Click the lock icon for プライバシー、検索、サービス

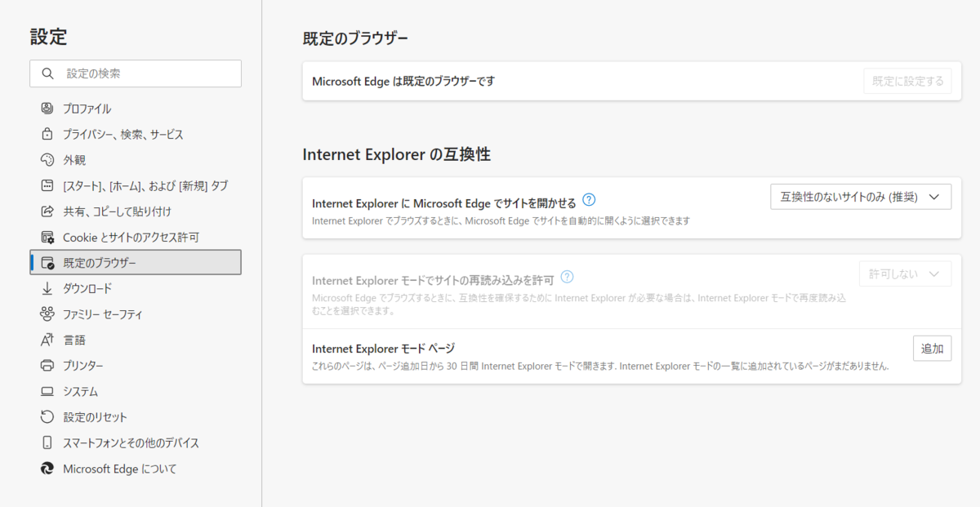click(47, 134)
